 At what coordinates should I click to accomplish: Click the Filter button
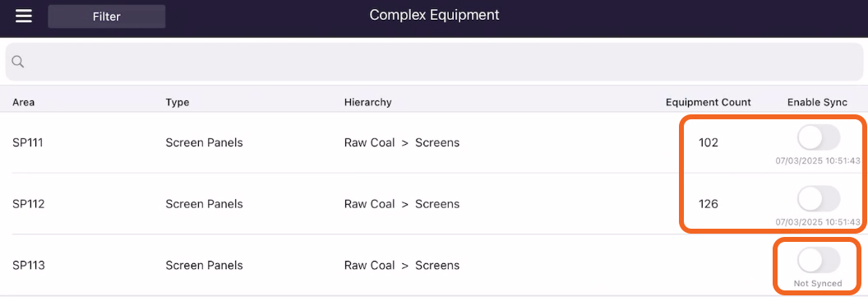tap(107, 16)
